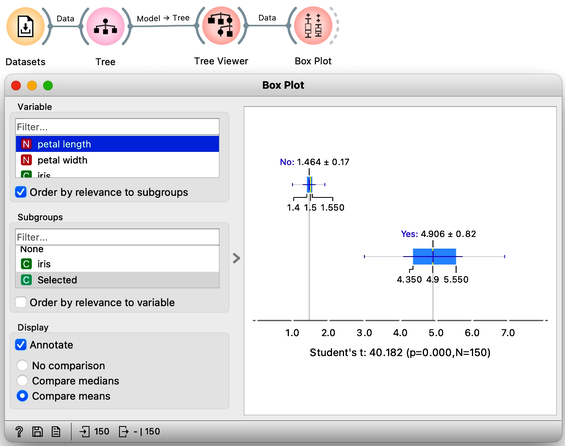565x446 pixels.
Task: Save the plot image via floppy icon
Action: click(37, 431)
